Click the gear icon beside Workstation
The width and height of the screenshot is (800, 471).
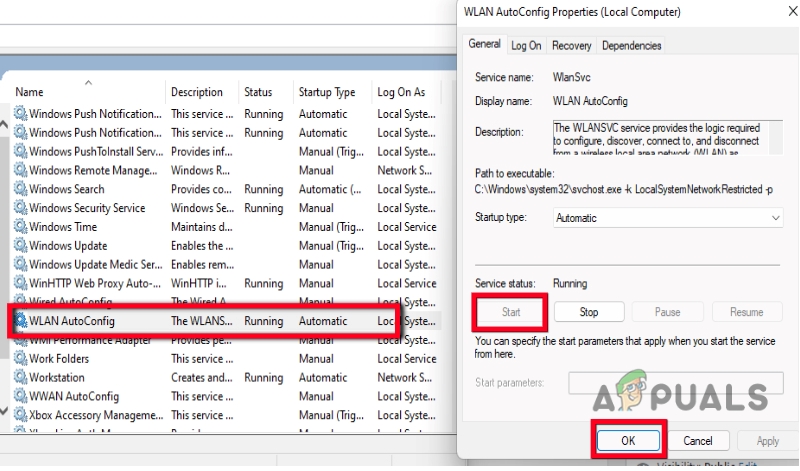tap(20, 378)
